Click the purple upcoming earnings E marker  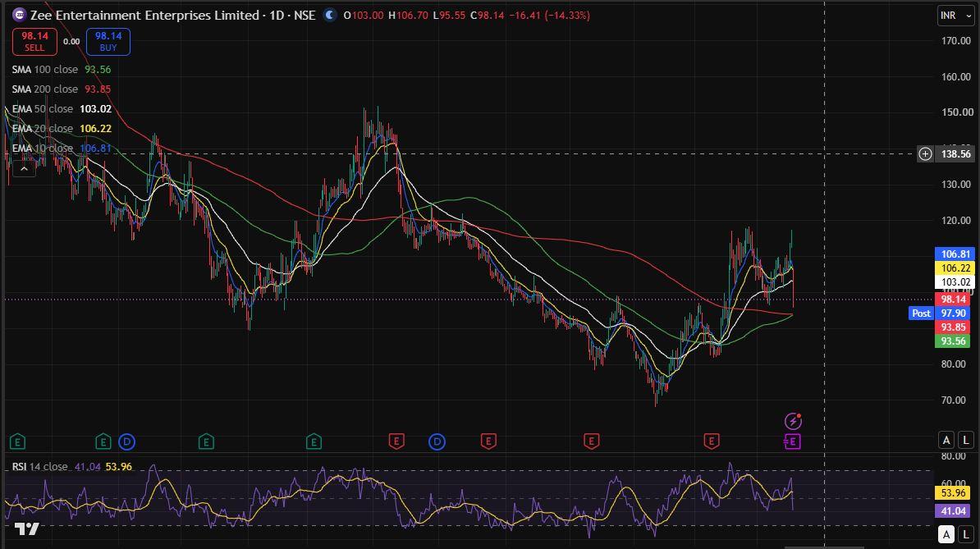coord(792,442)
